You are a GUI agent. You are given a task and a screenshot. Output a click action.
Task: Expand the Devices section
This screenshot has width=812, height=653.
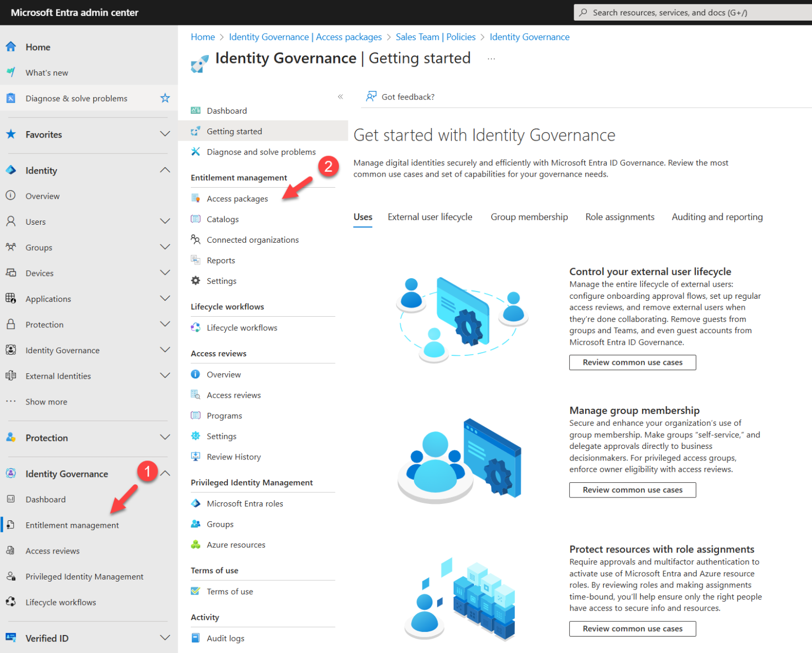click(165, 272)
